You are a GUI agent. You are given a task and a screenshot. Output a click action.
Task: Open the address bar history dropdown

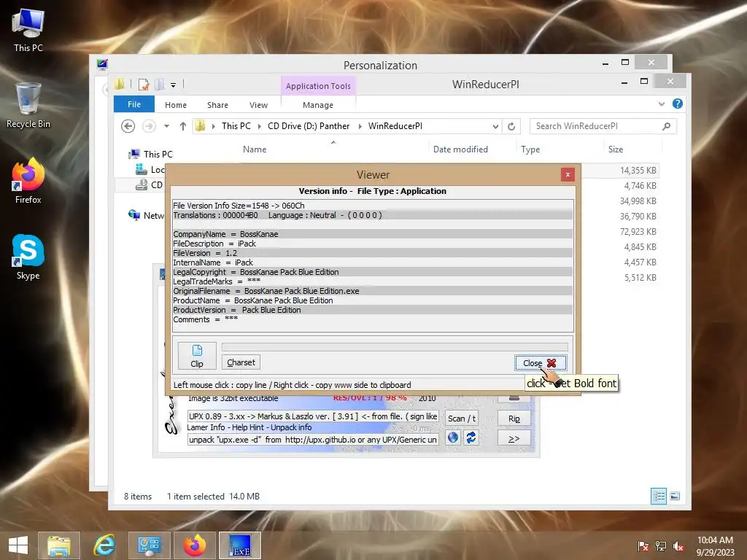click(495, 126)
